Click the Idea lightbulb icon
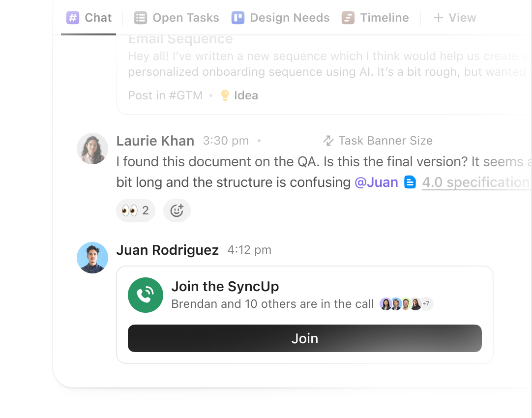The width and height of the screenshot is (532, 418). (225, 95)
